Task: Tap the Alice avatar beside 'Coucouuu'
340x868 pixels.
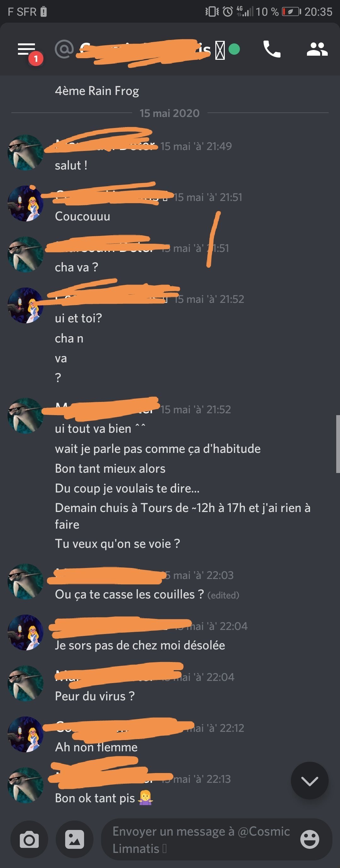Action: pyautogui.click(x=25, y=203)
